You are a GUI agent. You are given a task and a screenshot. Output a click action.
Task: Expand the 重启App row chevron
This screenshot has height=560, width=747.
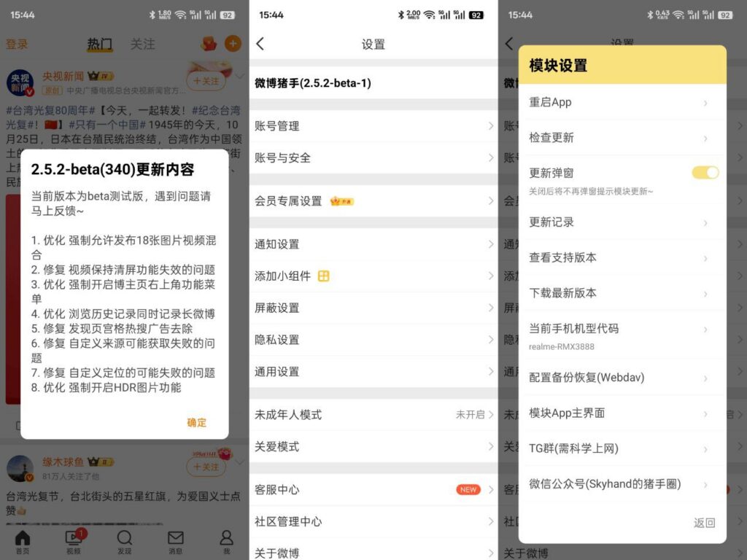(x=705, y=103)
